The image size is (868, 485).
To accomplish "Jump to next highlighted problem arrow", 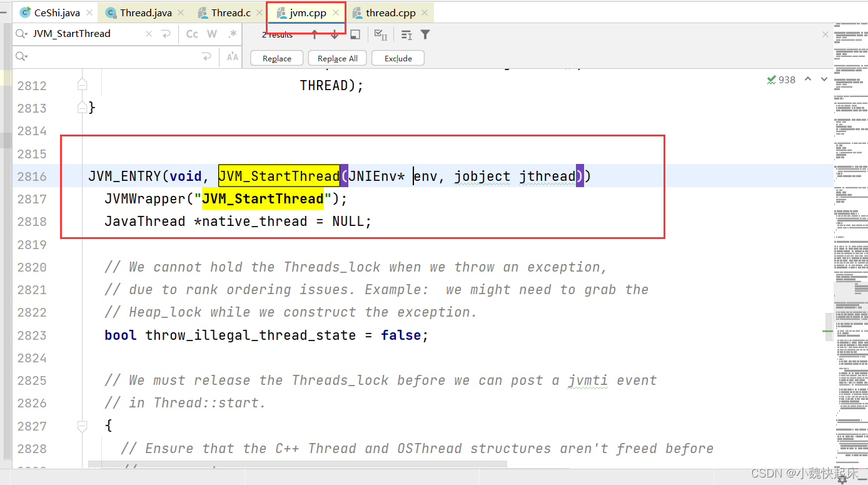I will coord(824,79).
